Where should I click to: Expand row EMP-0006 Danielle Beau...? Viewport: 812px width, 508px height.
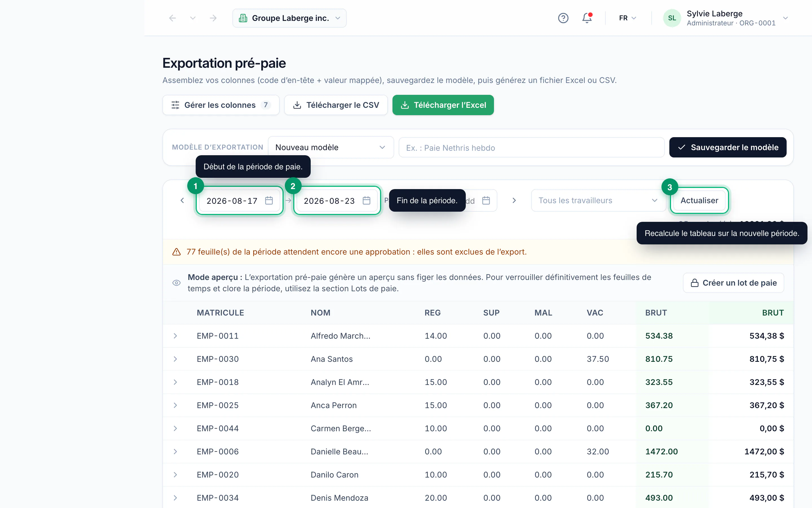175,452
